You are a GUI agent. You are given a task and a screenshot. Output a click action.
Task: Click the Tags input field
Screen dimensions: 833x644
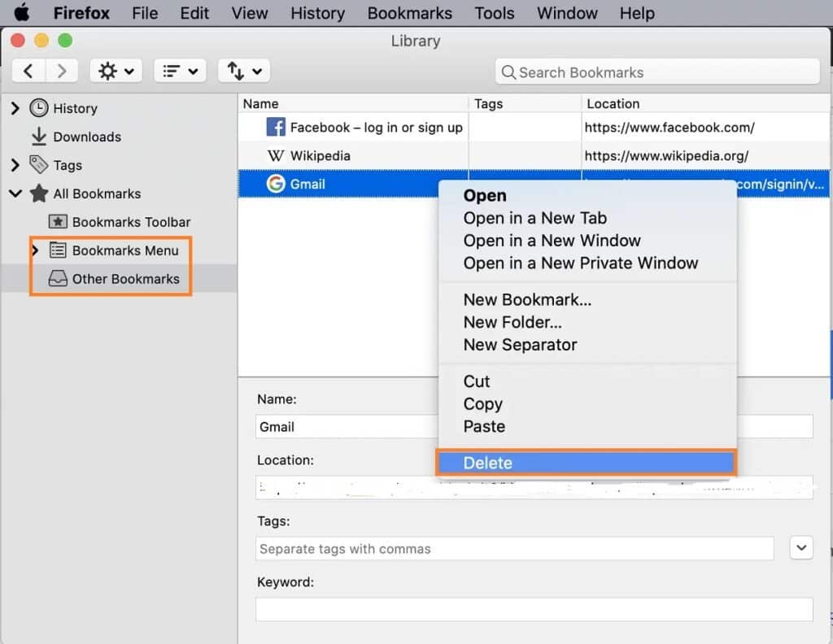coord(514,548)
